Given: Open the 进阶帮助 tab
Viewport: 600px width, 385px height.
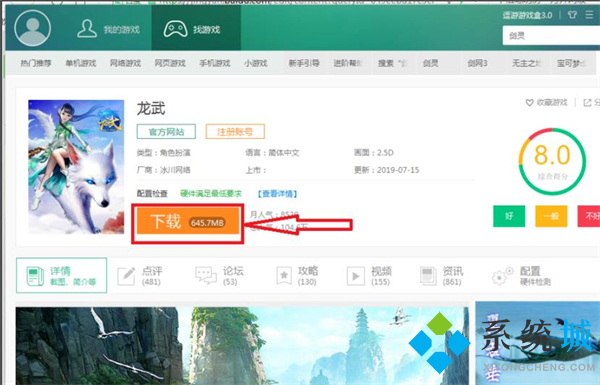Looking at the screenshot, I should click(347, 64).
